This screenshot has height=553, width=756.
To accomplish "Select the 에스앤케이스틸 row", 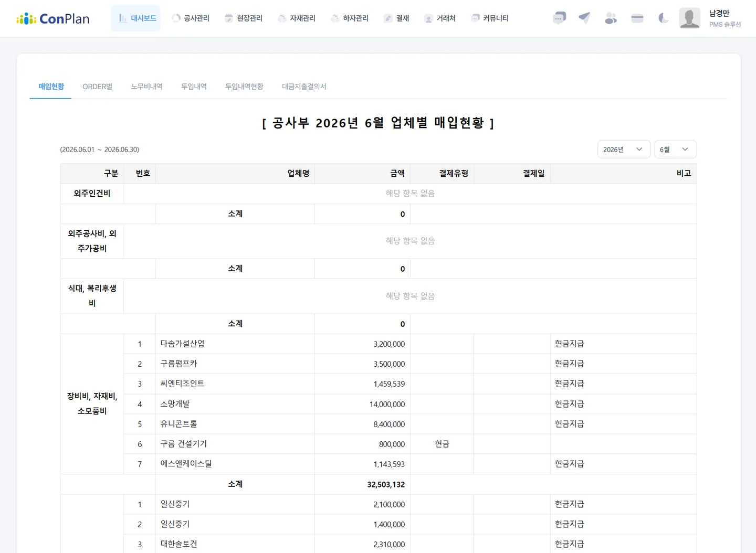I will [410, 464].
